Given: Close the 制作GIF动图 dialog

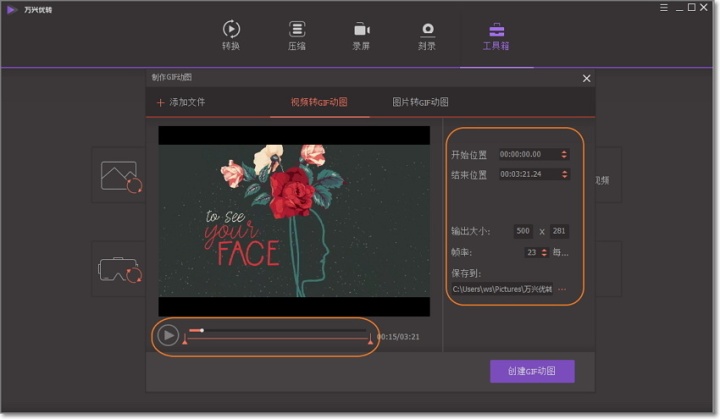Looking at the screenshot, I should point(586,79).
